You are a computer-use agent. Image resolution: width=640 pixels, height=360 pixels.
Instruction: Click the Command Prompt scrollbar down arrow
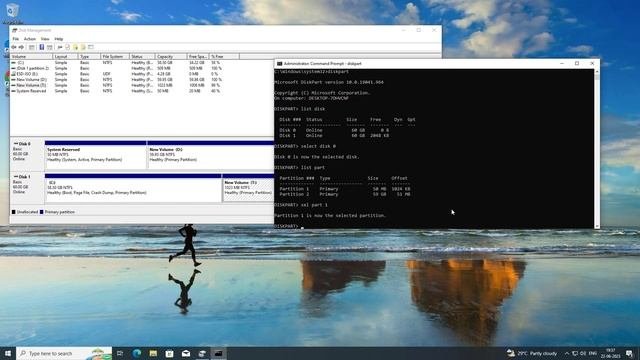597,226
